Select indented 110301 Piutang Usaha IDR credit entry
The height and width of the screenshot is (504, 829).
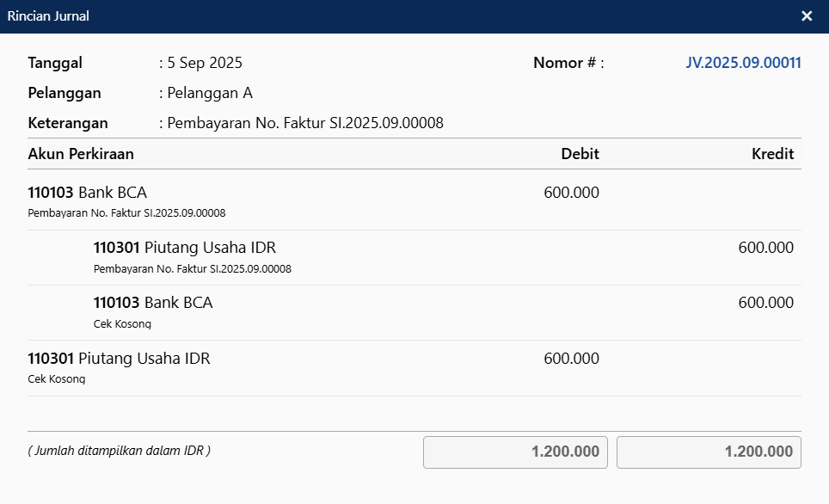[x=184, y=248]
